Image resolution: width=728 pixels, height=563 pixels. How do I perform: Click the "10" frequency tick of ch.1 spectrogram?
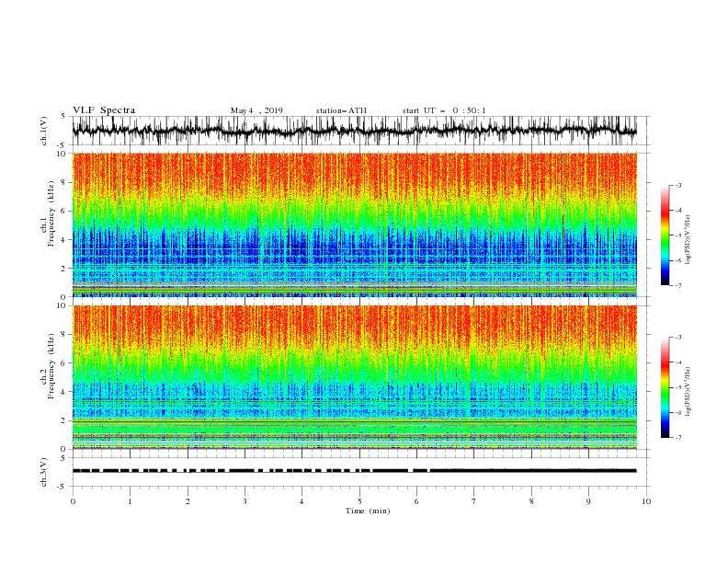pyautogui.click(x=62, y=154)
